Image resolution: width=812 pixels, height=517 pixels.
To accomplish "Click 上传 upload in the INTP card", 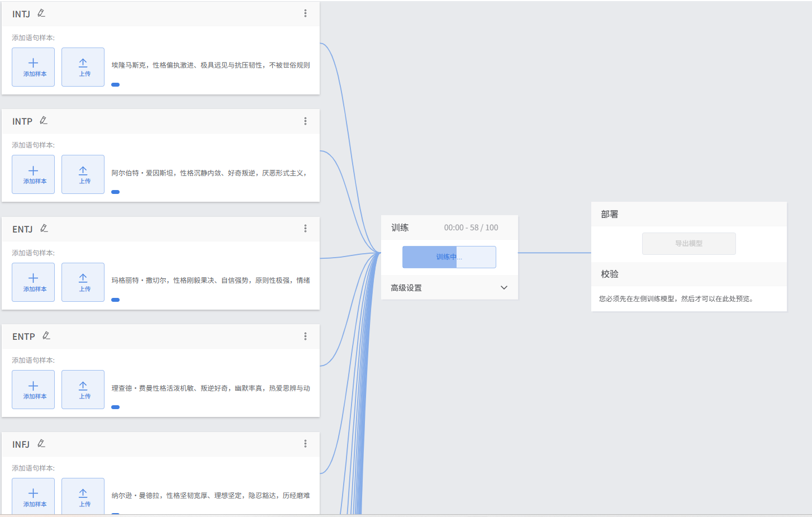I will (83, 174).
